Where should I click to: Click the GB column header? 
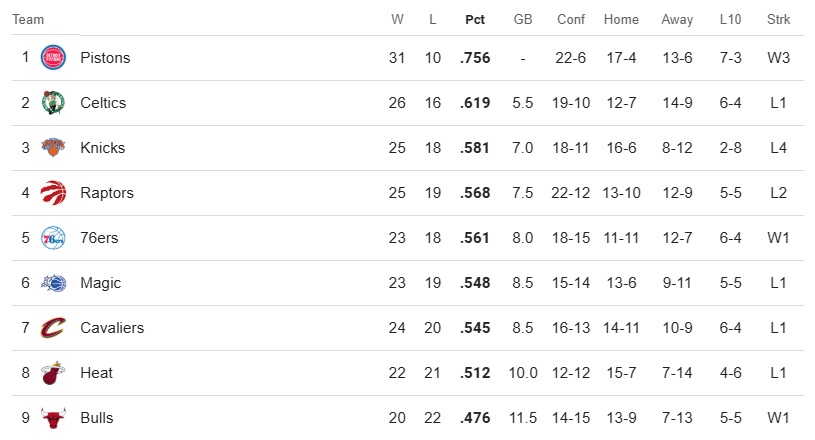pyautogui.click(x=523, y=19)
